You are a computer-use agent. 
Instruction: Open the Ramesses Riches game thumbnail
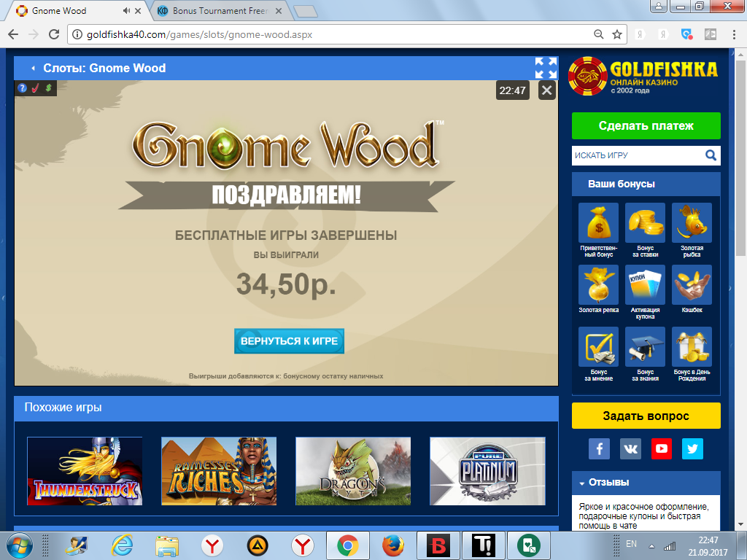219,471
